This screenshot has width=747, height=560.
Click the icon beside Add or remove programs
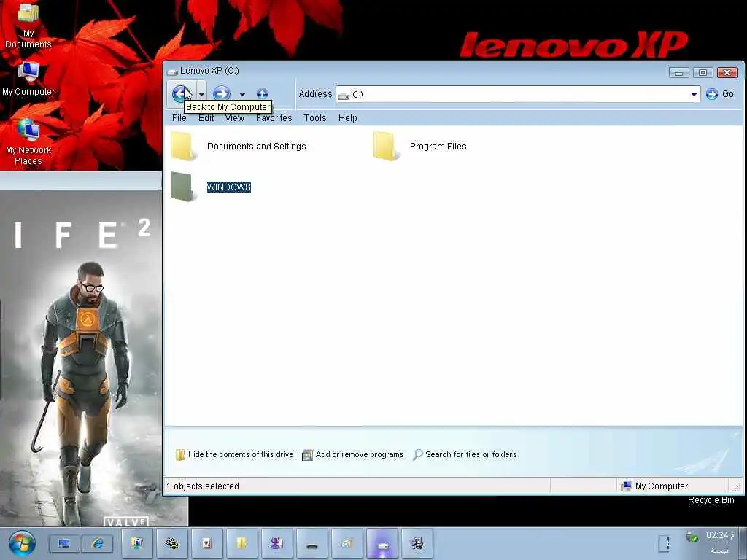click(x=307, y=455)
